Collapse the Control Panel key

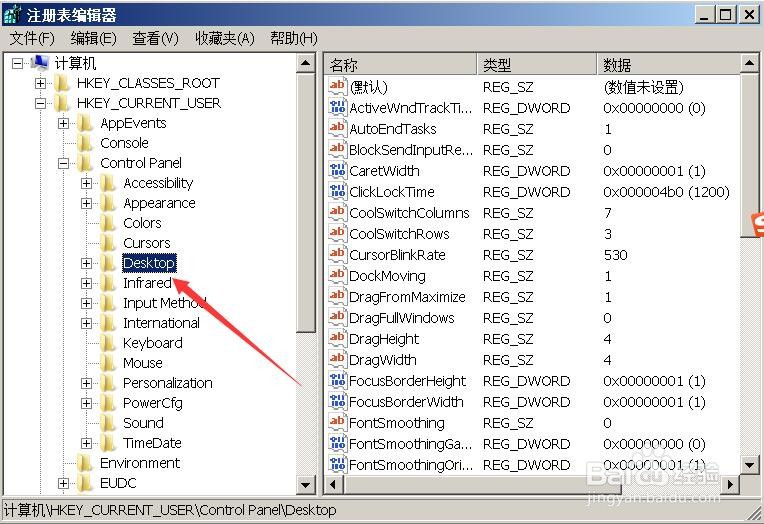(x=63, y=163)
